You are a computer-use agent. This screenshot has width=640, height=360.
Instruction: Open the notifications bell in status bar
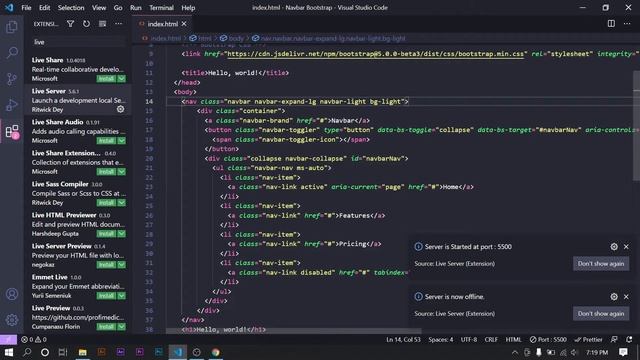point(629,340)
